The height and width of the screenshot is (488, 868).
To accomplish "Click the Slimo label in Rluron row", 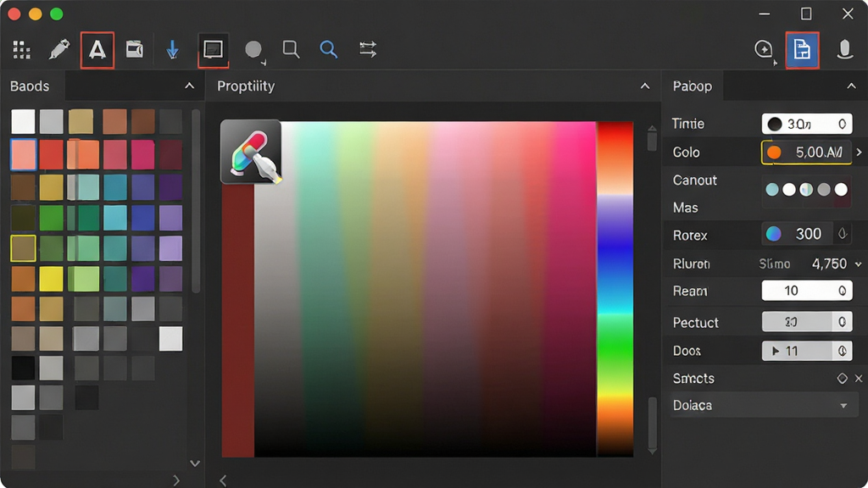I will (x=775, y=264).
